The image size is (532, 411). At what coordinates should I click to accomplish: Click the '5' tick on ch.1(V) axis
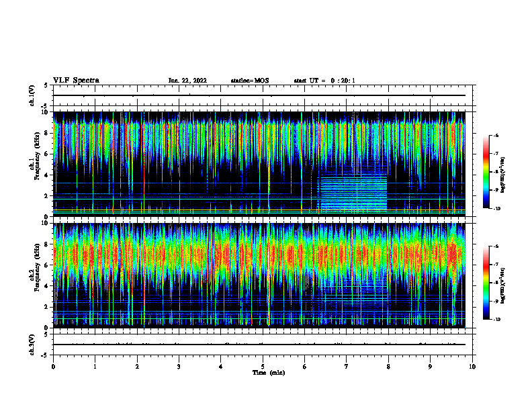[46, 85]
